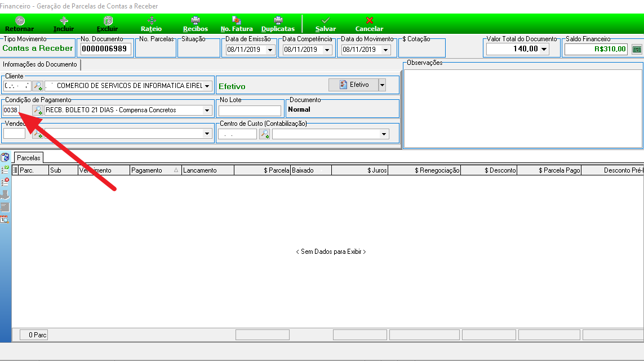Cancel editing with Cancelar
This screenshot has height=361, width=644.
[x=369, y=24]
